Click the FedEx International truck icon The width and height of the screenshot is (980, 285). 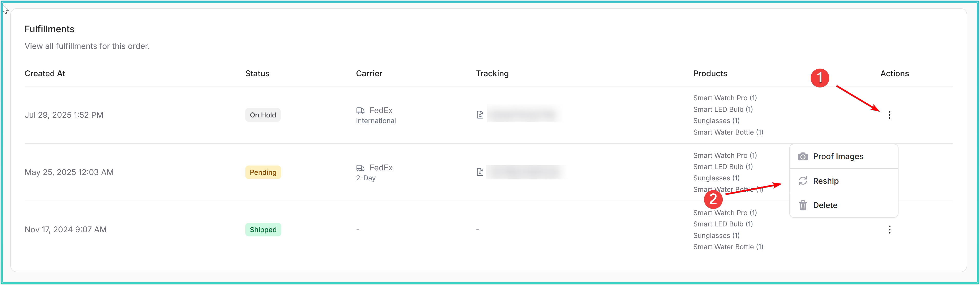(360, 111)
